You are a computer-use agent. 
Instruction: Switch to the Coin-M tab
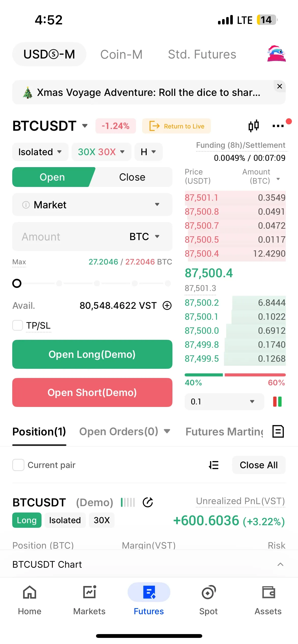pyautogui.click(x=121, y=54)
